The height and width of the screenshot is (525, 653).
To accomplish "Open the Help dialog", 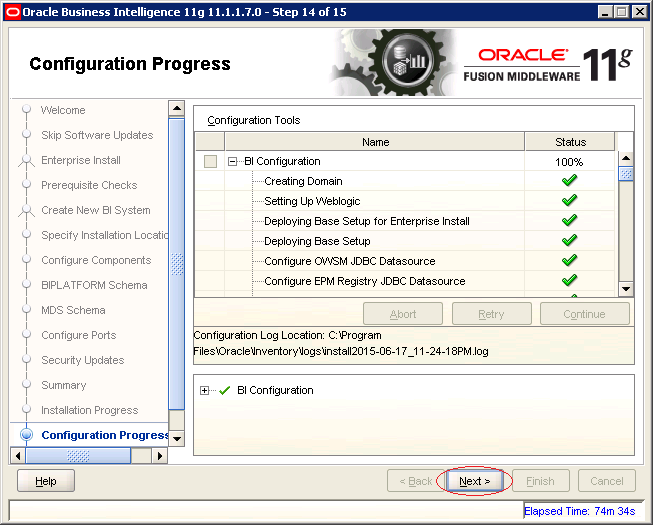I will pyautogui.click(x=46, y=481).
